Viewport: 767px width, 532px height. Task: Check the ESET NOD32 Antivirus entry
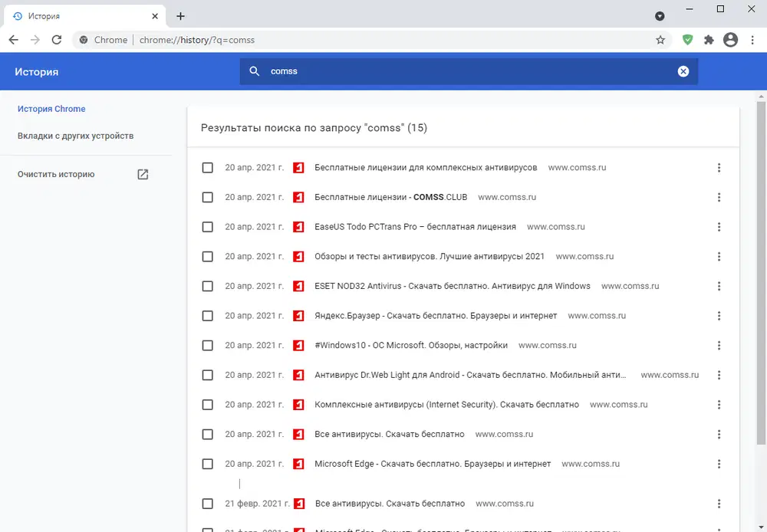tap(207, 286)
